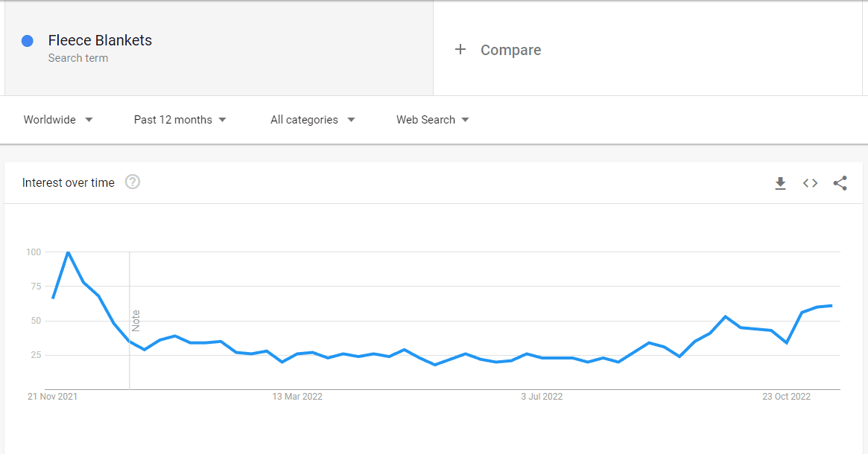
Task: Open the Web Search type dropdown
Action: (x=433, y=120)
